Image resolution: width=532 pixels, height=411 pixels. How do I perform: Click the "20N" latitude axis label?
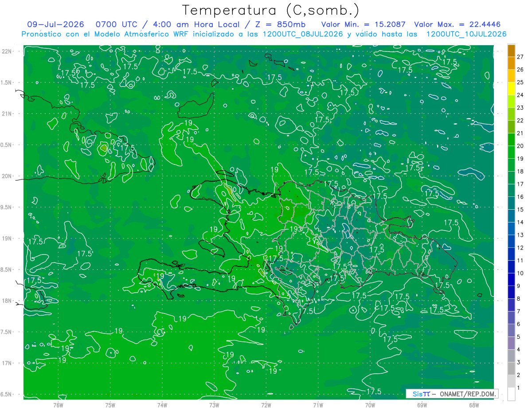click(x=7, y=176)
